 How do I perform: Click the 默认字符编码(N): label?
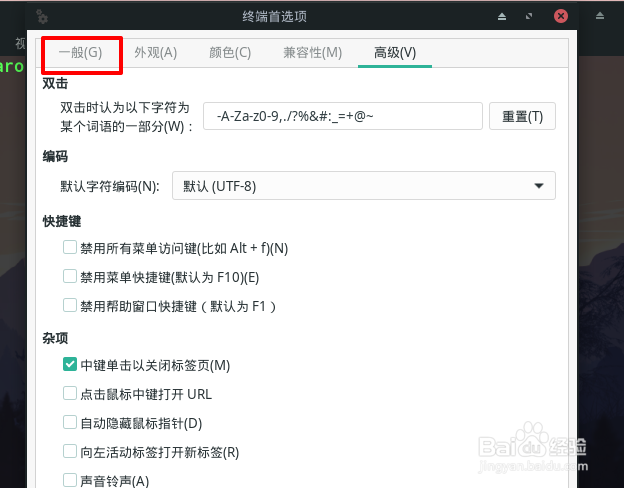(x=110, y=186)
